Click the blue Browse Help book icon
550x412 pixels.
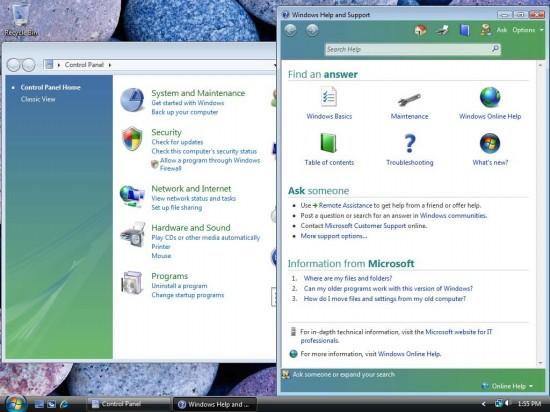coord(464,30)
